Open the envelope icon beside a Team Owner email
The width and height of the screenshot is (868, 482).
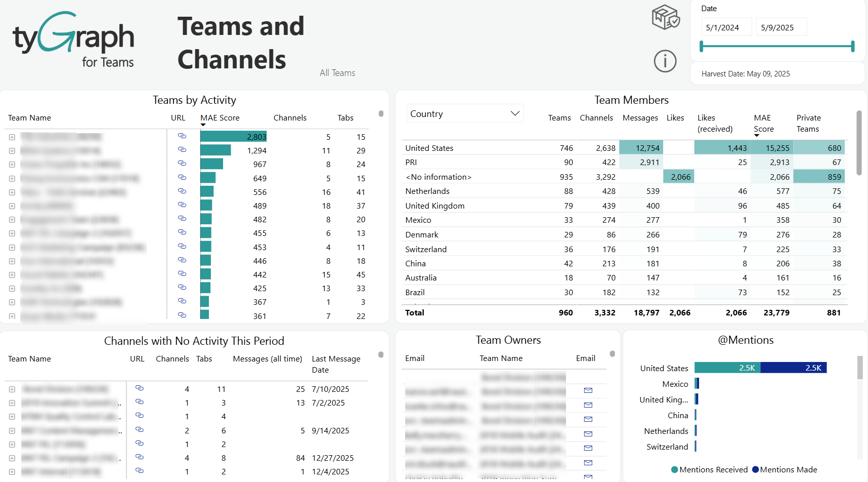(588, 390)
